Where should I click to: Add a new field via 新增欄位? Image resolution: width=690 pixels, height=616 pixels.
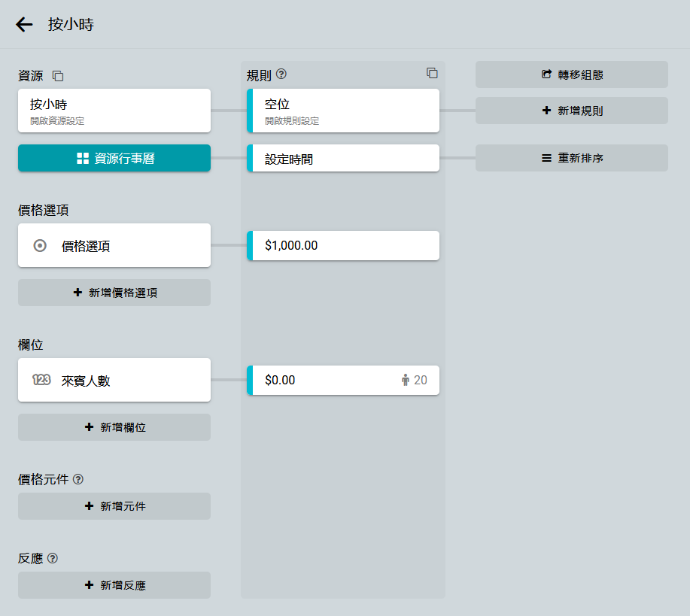pos(114,427)
